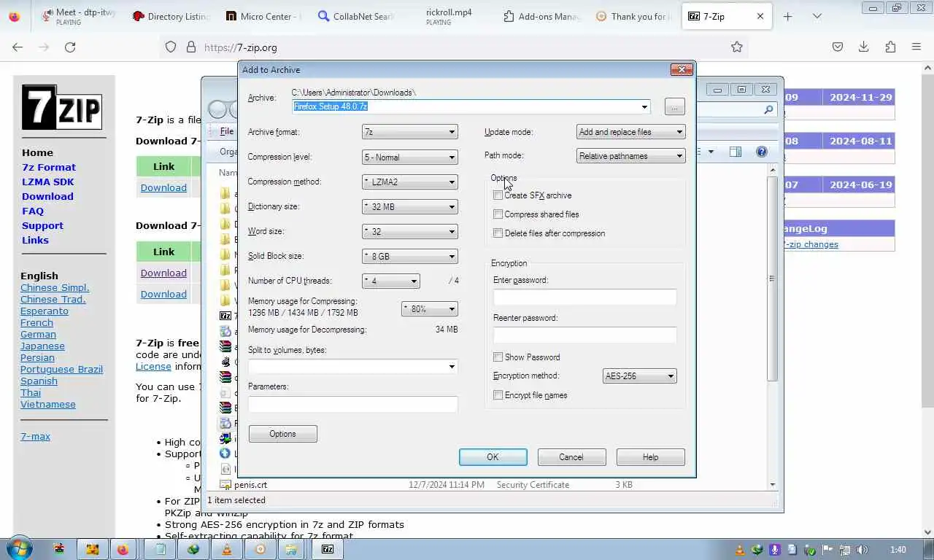Image resolution: width=934 pixels, height=560 pixels.
Task: Click the volume speaker tray icon
Action: point(862,550)
